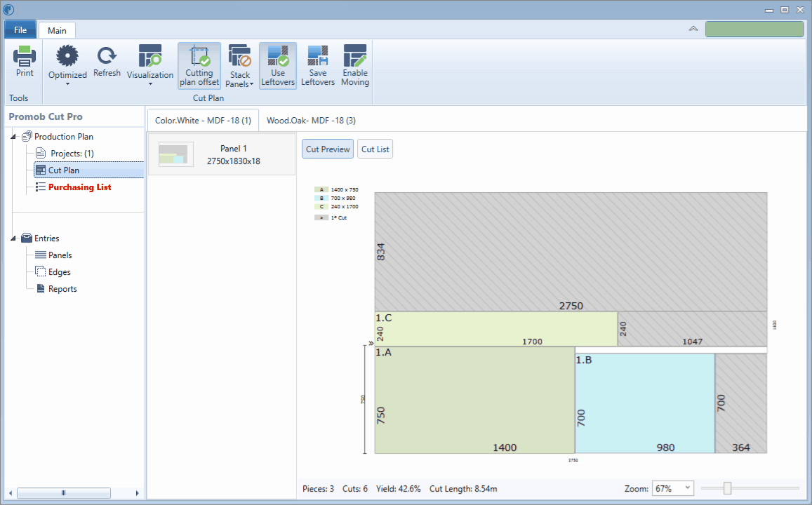This screenshot has width=812, height=505.
Task: Click the 1047 leftover strip
Action: click(x=692, y=328)
